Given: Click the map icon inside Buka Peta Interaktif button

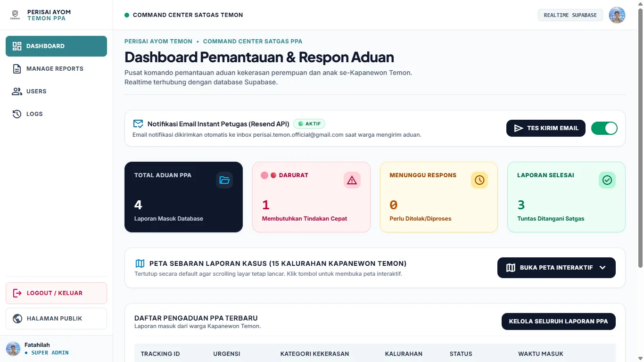Looking at the screenshot, I should 511,268.
